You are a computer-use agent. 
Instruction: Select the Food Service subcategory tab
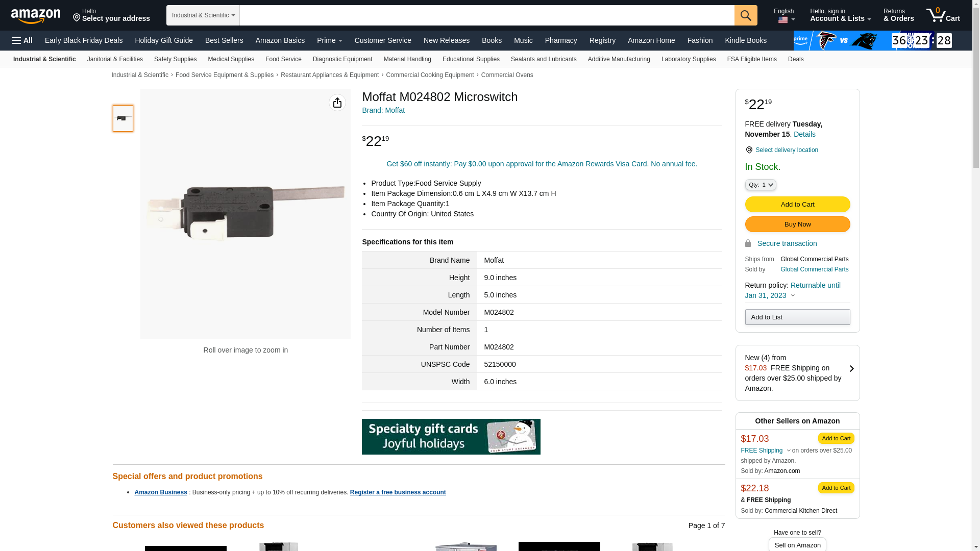(283, 59)
